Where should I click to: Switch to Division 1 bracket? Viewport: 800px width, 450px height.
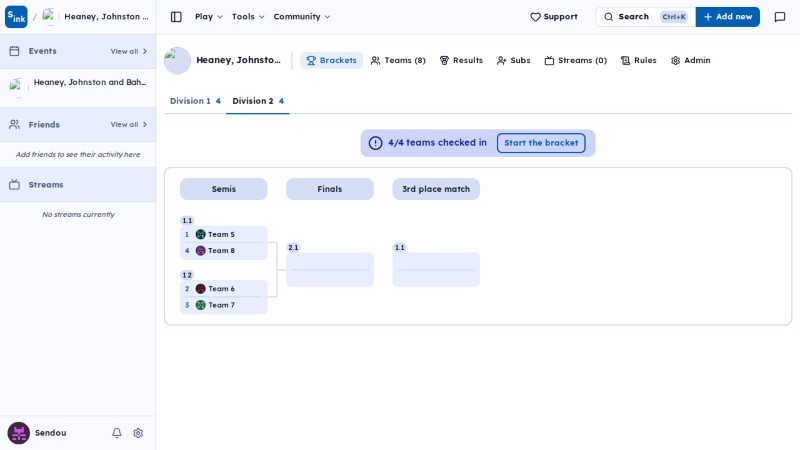click(x=195, y=101)
